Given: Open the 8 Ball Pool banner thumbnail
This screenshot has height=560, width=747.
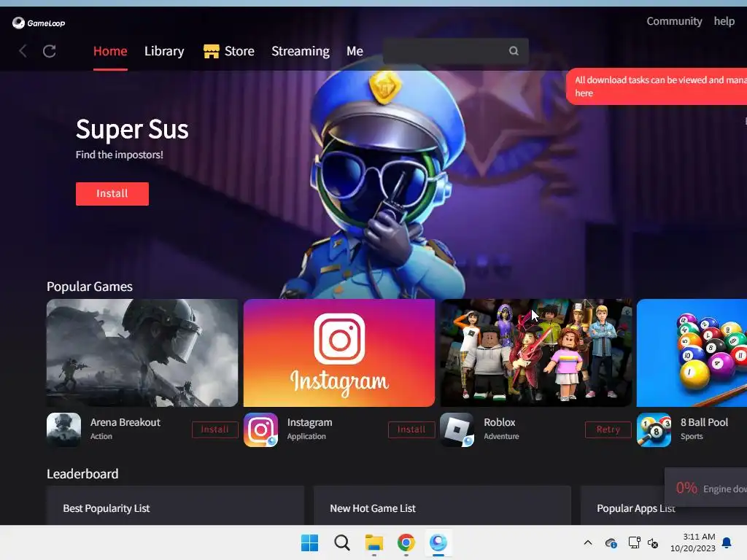Looking at the screenshot, I should point(692,353).
